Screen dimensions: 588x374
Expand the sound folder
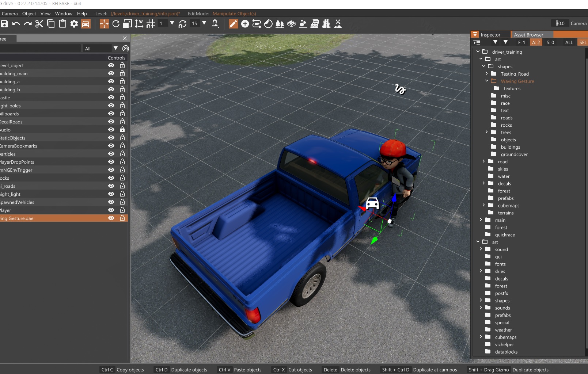[x=481, y=249]
